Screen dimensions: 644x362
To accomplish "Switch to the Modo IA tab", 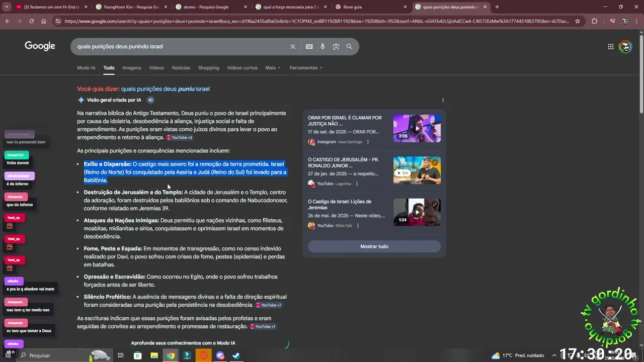I will tap(86, 68).
